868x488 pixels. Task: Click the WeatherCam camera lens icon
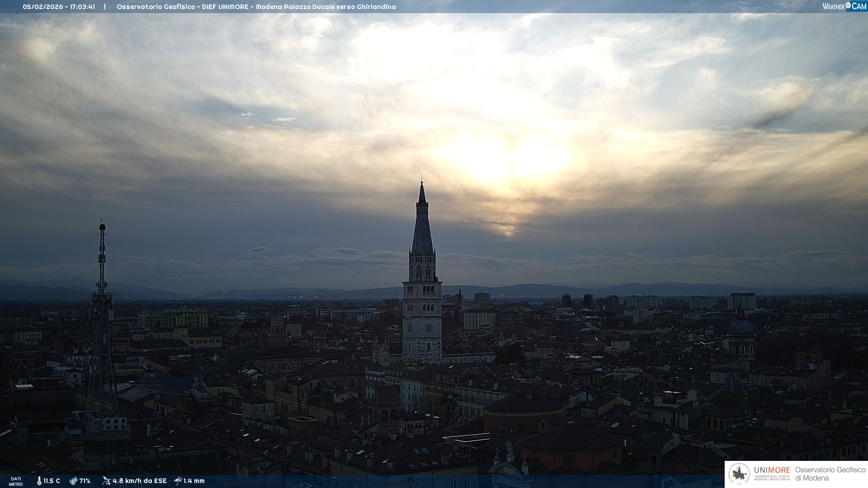[848, 5]
